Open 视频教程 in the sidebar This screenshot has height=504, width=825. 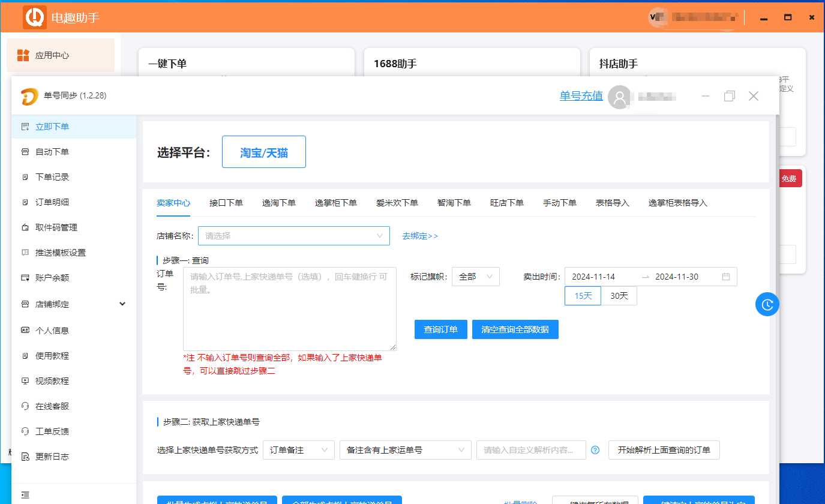[73, 381]
